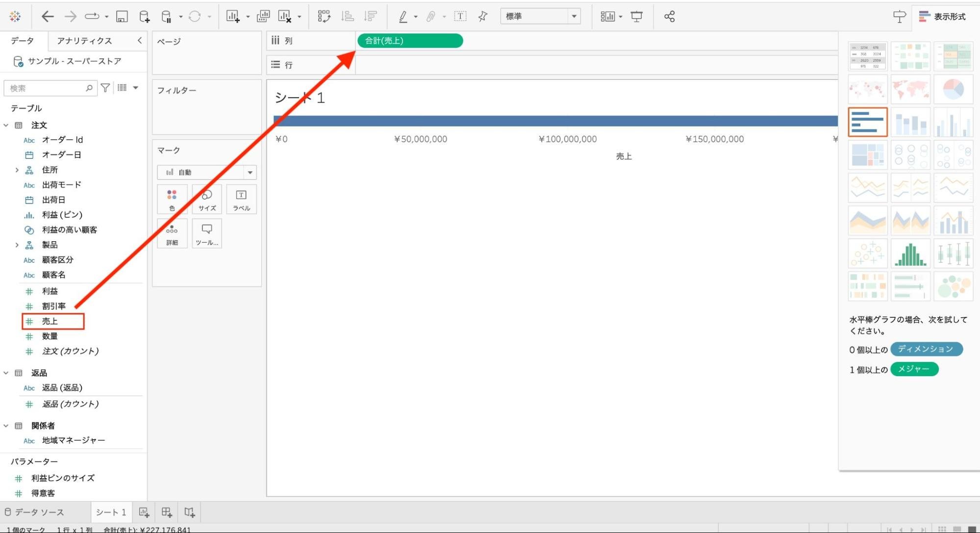Click the blue sales bar mark
This screenshot has width=980, height=533.
(555, 121)
